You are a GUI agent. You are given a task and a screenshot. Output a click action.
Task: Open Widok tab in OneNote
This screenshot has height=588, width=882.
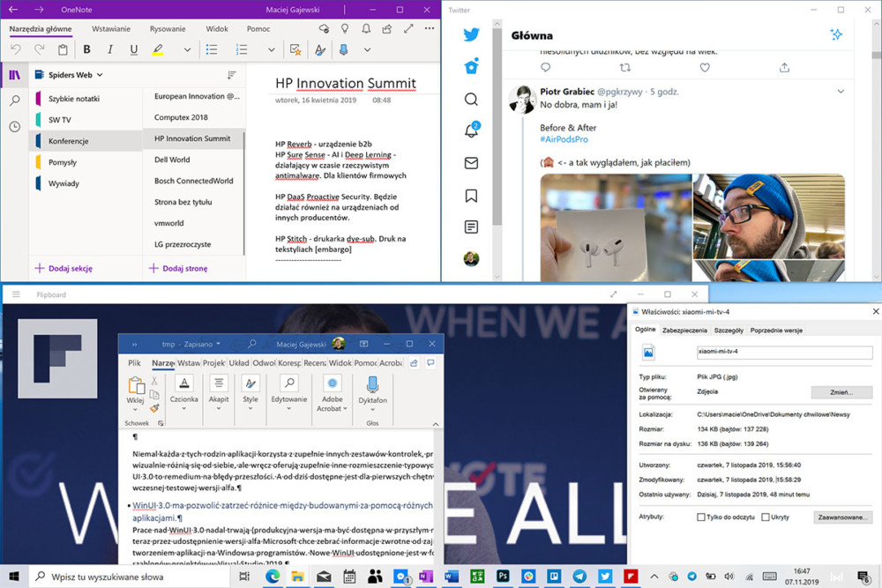217,29
